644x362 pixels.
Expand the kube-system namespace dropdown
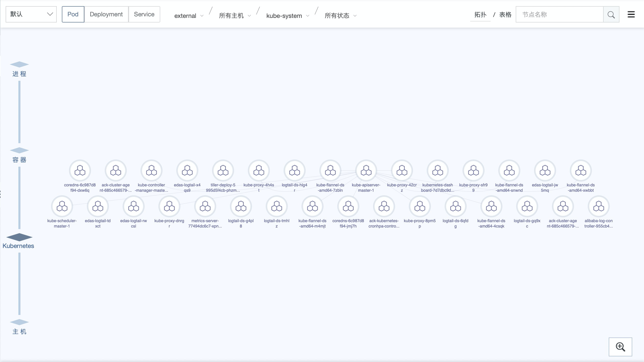coord(287,16)
